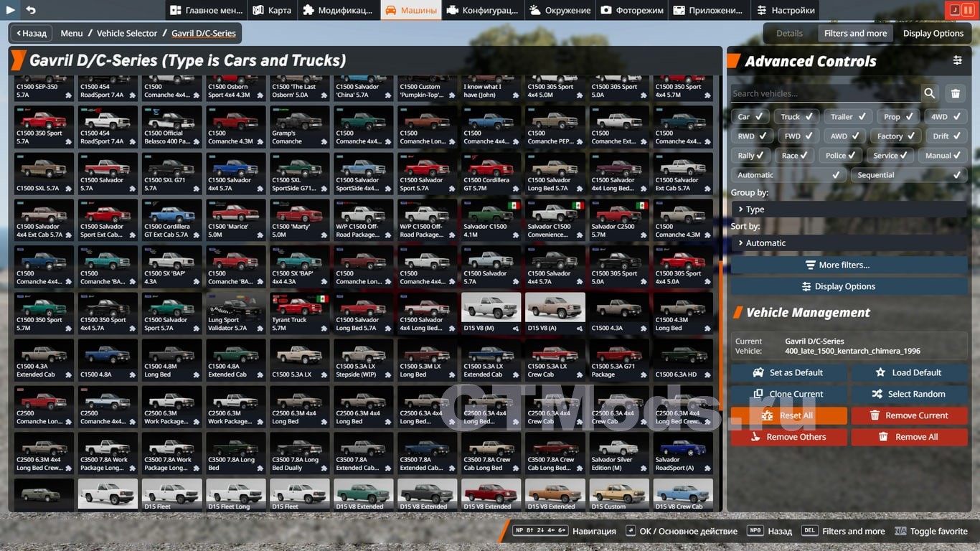Click the play button in top-left corner
The width and height of the screenshot is (980, 551).
point(11,10)
